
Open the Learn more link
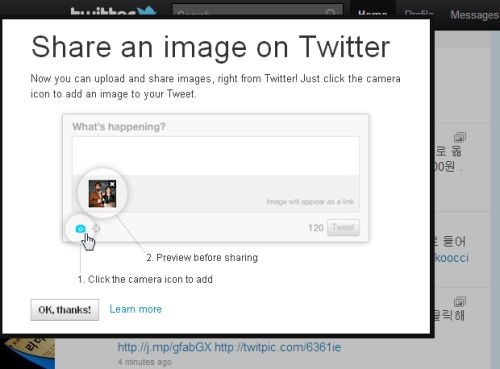tap(136, 309)
